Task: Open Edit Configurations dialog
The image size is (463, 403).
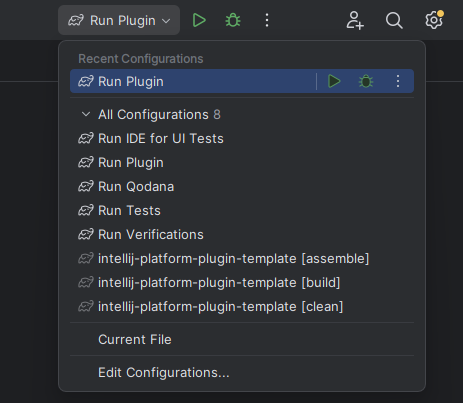Action: tap(242, 372)
